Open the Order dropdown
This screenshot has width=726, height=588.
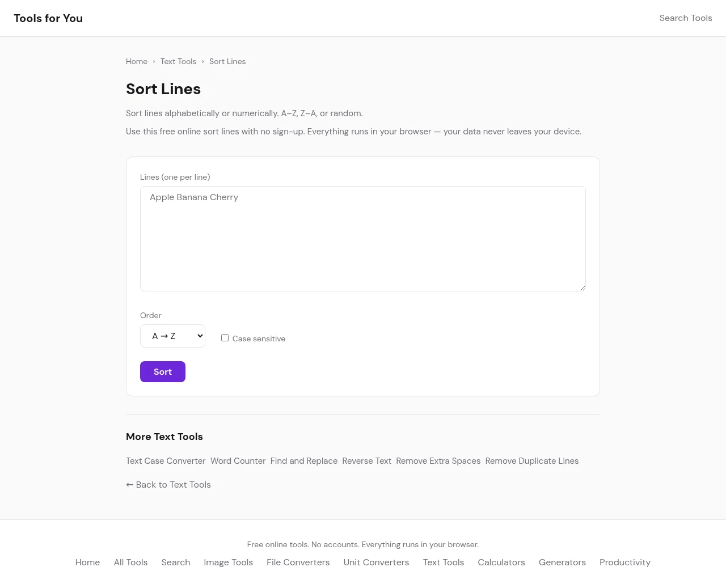[172, 336]
